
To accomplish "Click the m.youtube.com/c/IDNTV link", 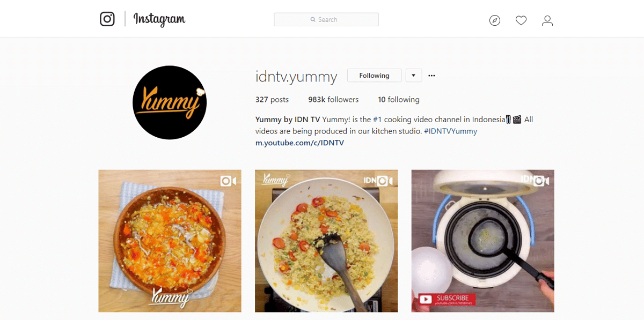I will pos(299,143).
